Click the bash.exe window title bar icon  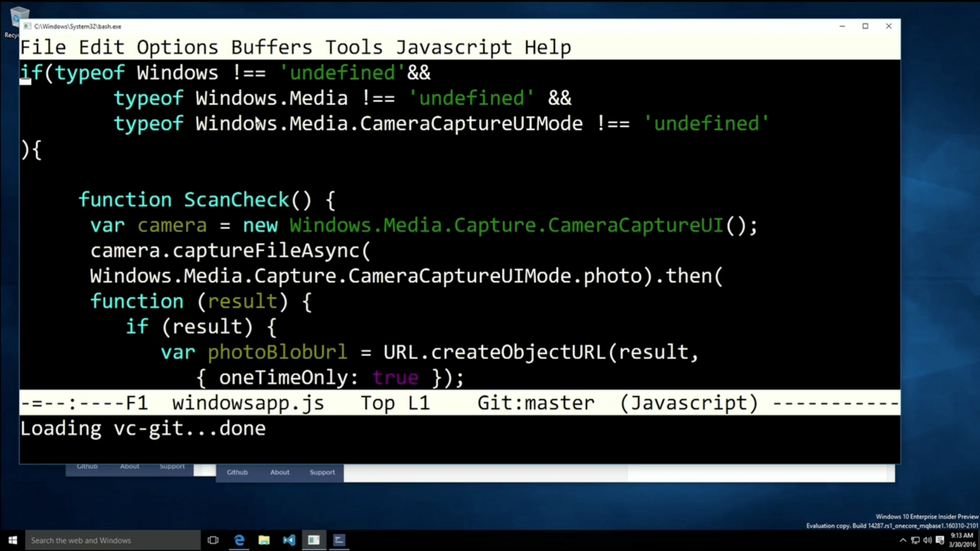(x=28, y=26)
